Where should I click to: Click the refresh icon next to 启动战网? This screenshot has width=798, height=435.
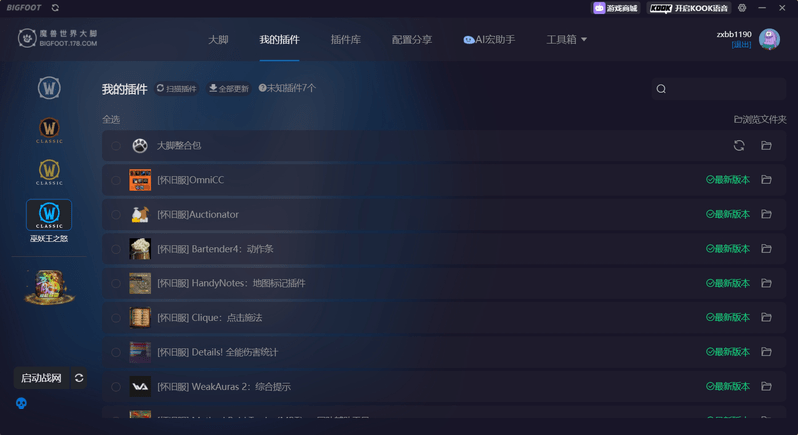pos(79,378)
